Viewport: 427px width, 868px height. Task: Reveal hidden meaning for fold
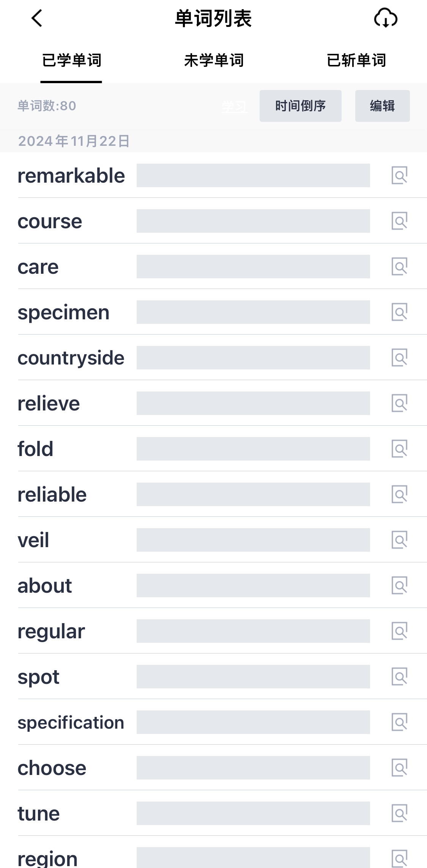pyautogui.click(x=253, y=449)
